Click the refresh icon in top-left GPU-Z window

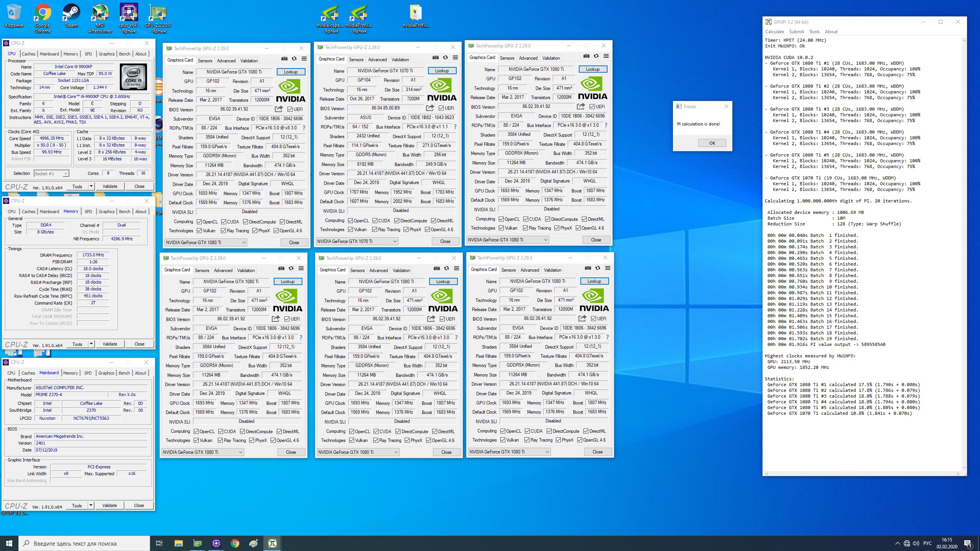point(294,59)
